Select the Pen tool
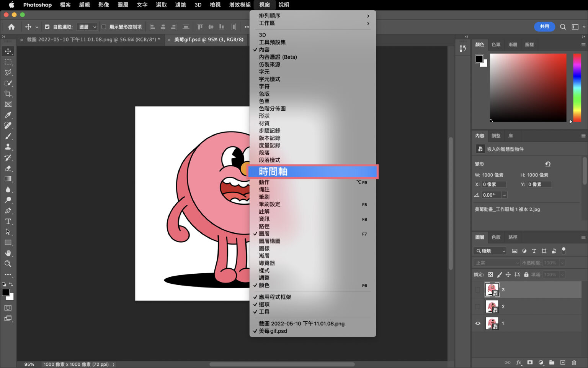This screenshot has width=588, height=368. point(8,210)
